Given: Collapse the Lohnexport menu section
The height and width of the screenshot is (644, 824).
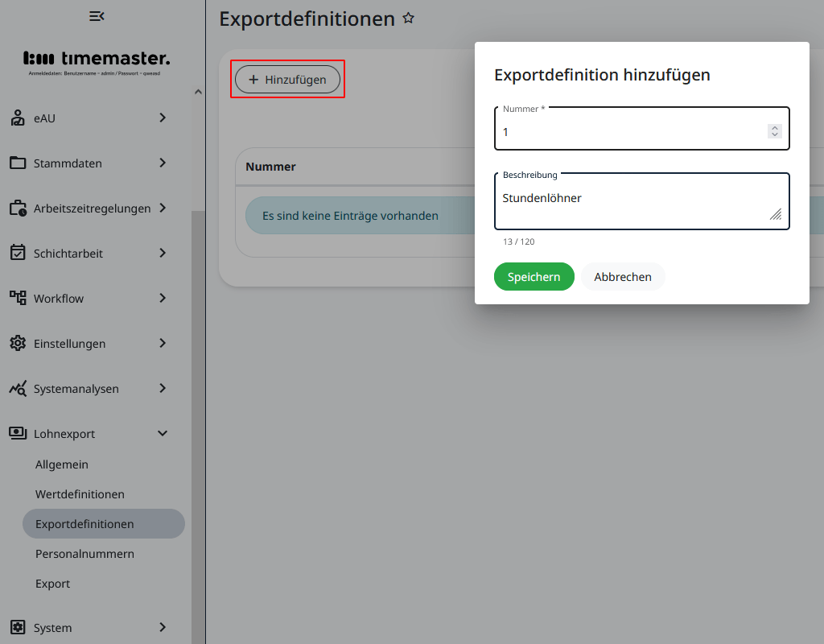Looking at the screenshot, I should (x=162, y=433).
